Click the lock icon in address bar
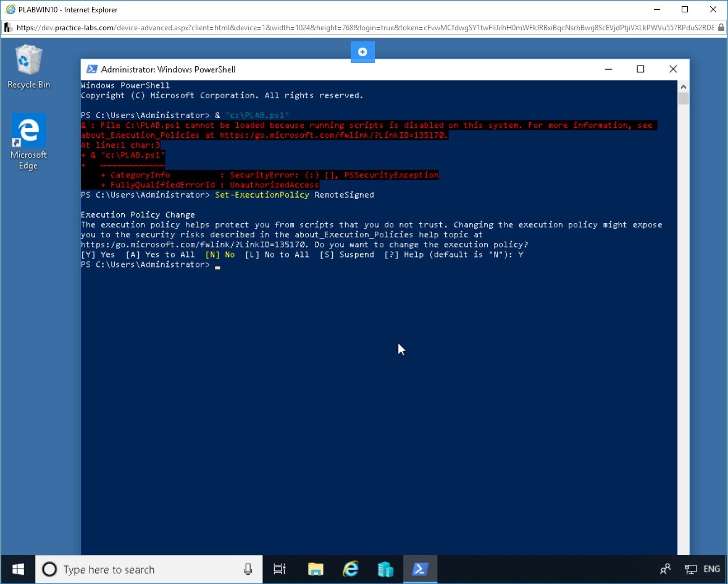The image size is (728, 584). 721,27
